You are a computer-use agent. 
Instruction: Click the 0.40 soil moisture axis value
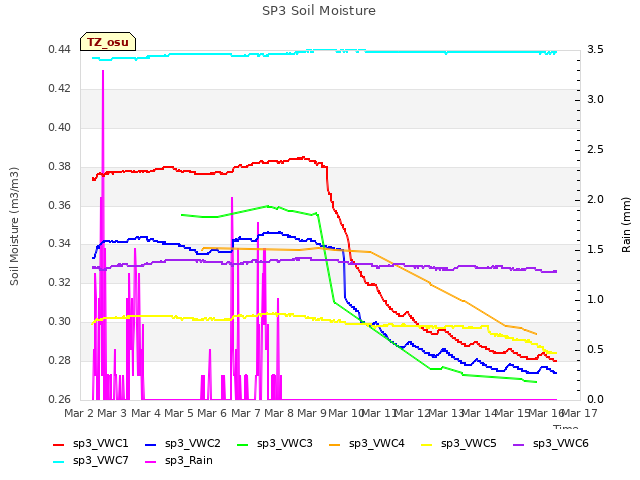click(x=60, y=127)
